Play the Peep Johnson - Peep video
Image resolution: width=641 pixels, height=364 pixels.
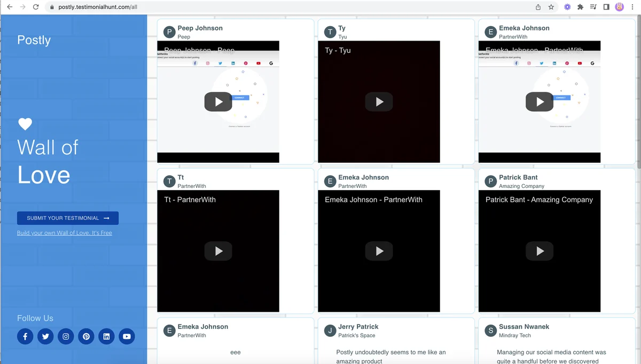[218, 102]
